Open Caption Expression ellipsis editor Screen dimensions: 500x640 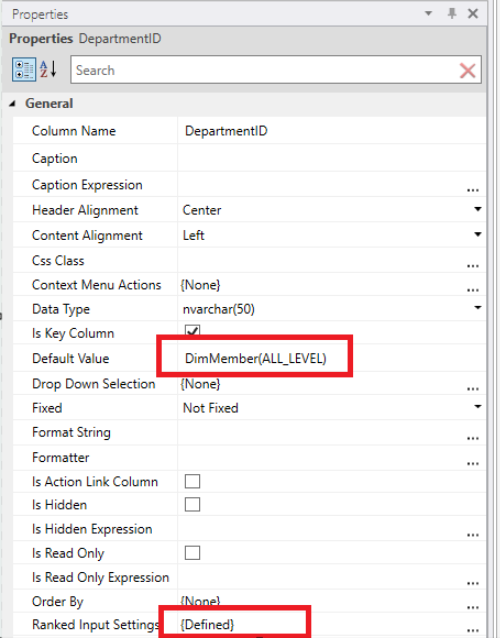(x=473, y=190)
